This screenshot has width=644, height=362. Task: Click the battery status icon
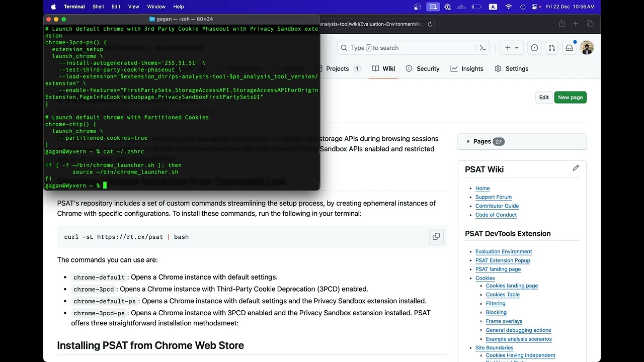(476, 7)
